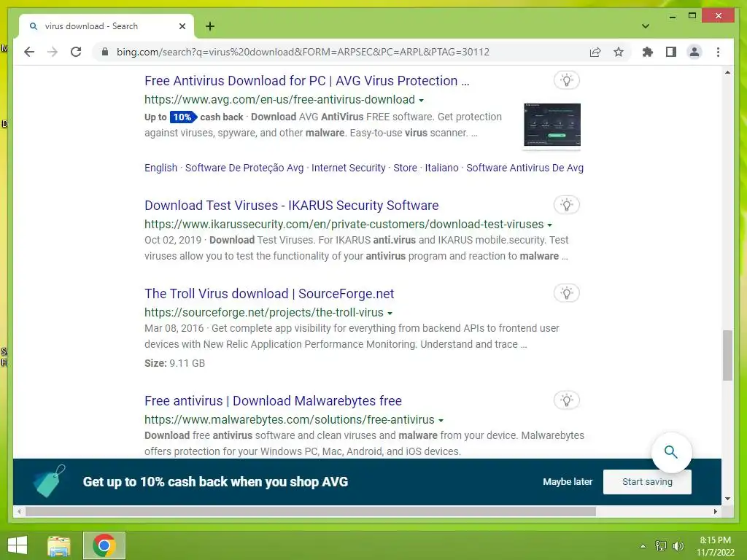Click lightbulb icon beside Malwarebytes result

(566, 400)
